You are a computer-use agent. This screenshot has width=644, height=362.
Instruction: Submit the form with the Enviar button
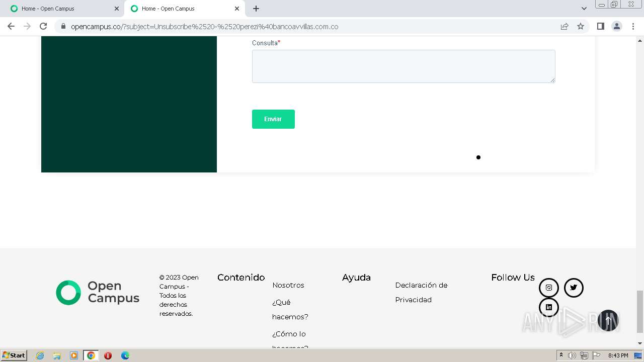[273, 119]
